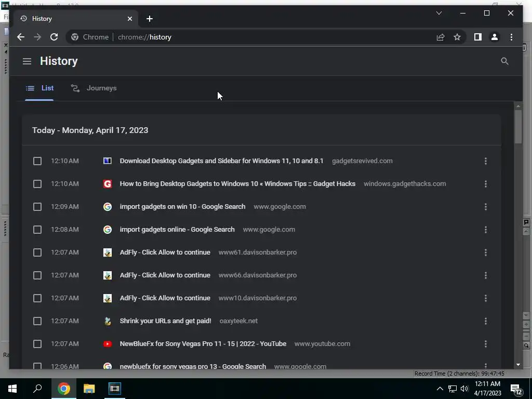Close the History tab

click(129, 19)
